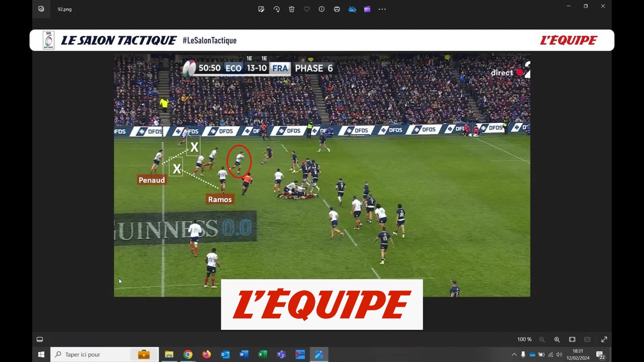
Task: Open Outlook from the taskbar
Action: click(225, 354)
